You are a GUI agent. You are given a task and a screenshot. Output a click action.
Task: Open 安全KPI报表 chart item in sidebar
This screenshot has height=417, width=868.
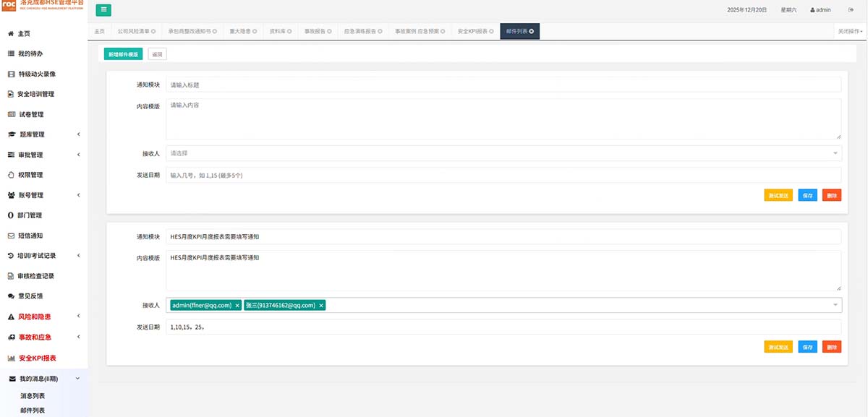[x=37, y=358]
